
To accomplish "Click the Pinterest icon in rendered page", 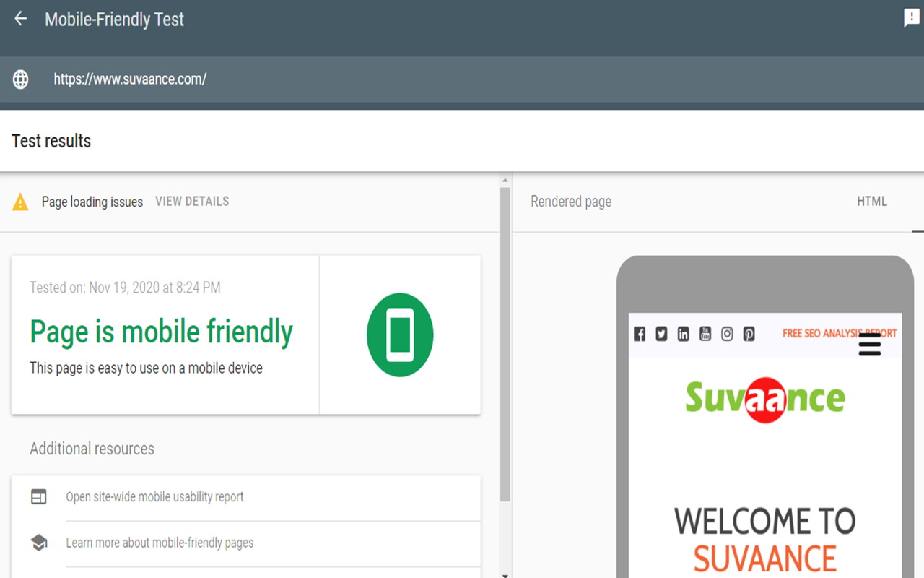I will (x=749, y=334).
